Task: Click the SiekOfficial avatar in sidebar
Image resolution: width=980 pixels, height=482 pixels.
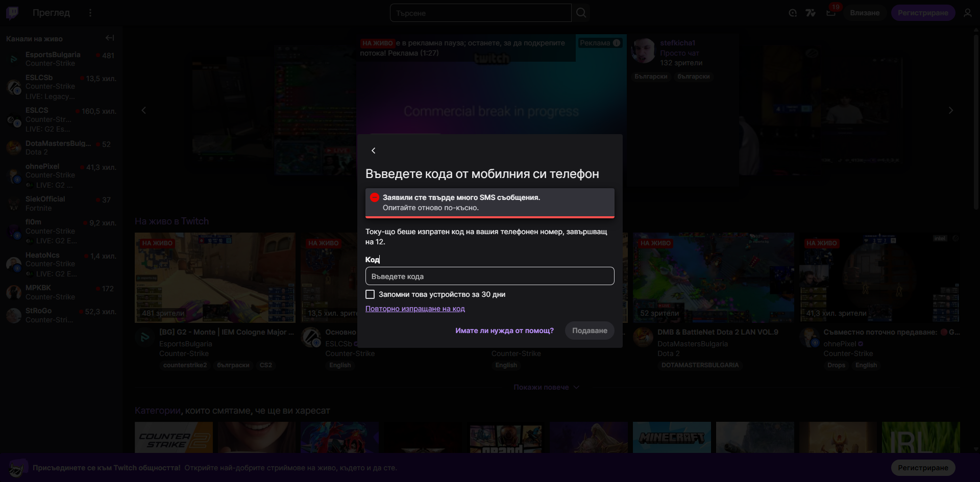Action: pyautogui.click(x=14, y=204)
